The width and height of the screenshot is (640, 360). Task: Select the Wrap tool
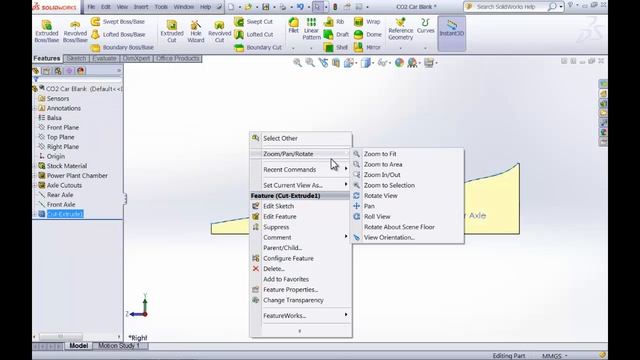[x=367, y=22]
